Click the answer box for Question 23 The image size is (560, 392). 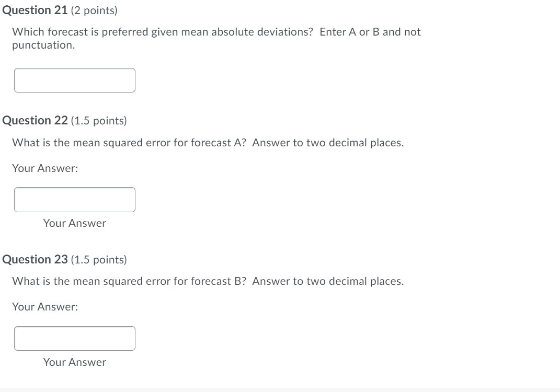[x=75, y=338]
